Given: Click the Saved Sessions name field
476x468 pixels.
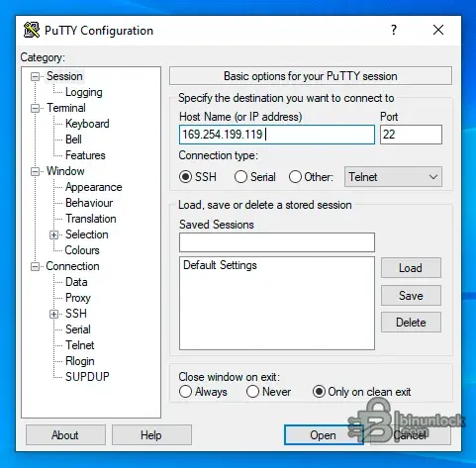Looking at the screenshot, I should [x=277, y=242].
